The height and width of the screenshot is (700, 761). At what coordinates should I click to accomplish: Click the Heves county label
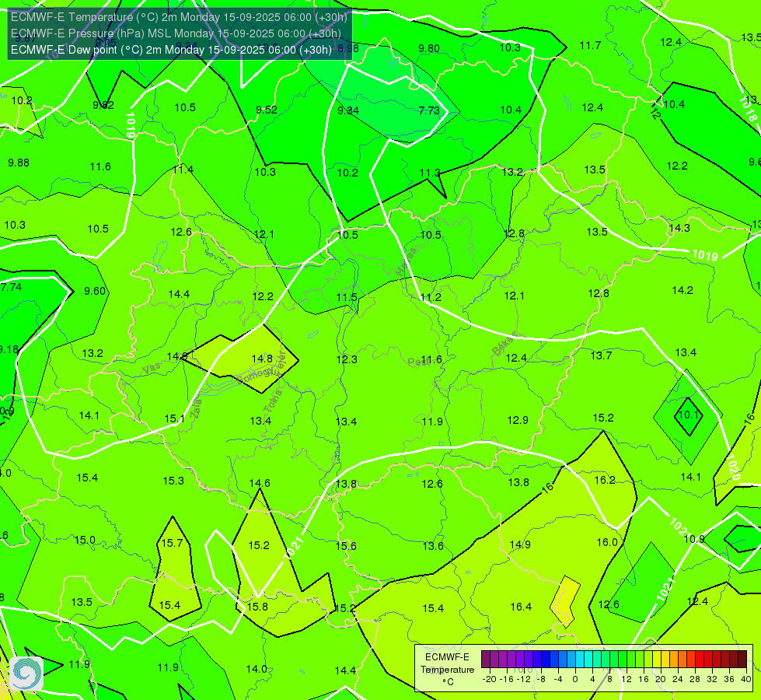click(x=407, y=263)
